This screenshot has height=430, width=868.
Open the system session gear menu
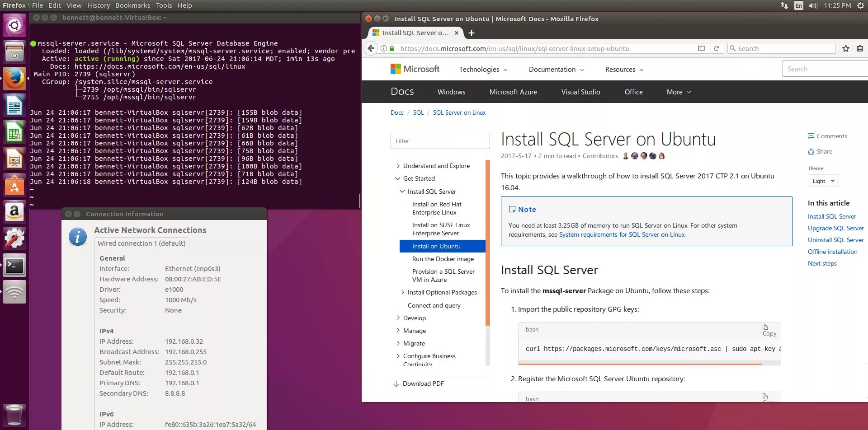coord(861,5)
